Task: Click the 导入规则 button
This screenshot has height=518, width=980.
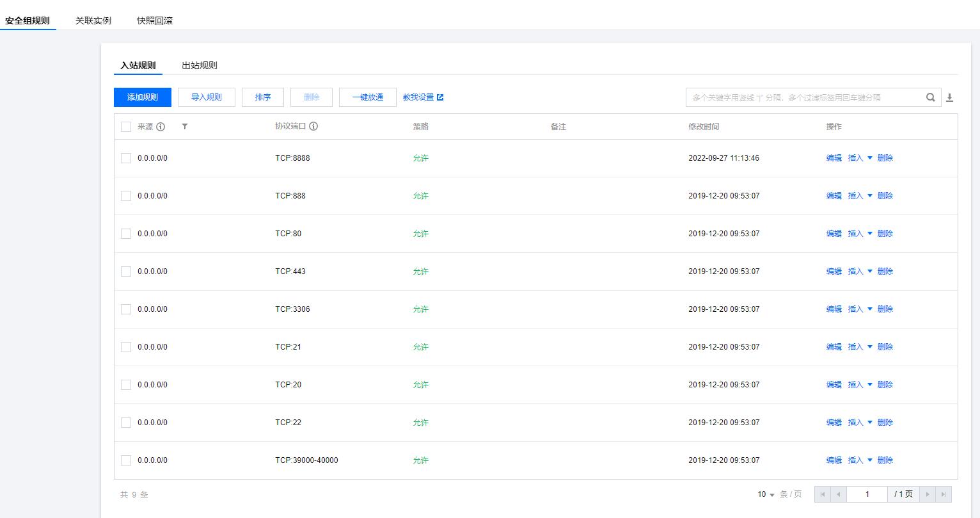Action: pyautogui.click(x=207, y=97)
